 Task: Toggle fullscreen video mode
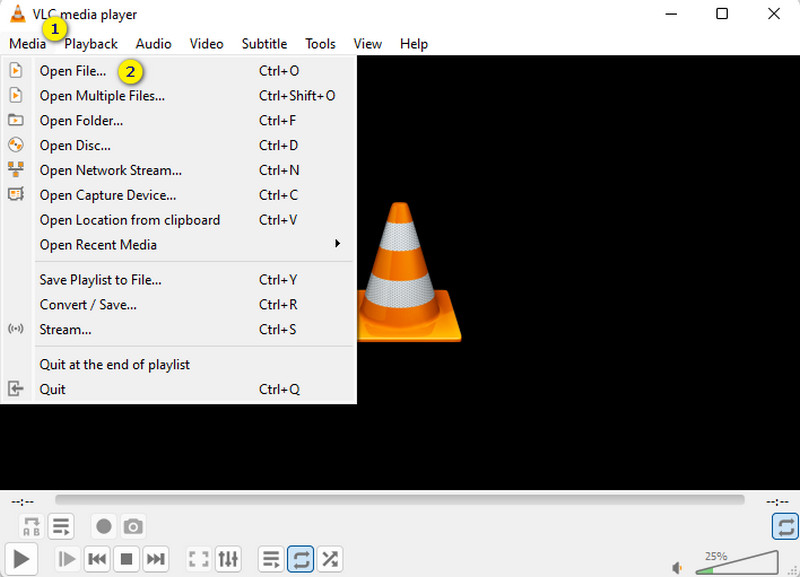click(198, 559)
